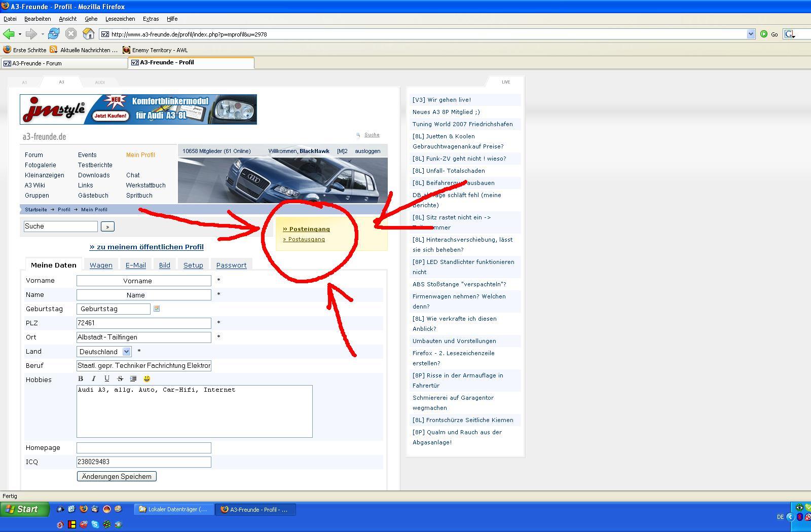This screenshot has height=532, width=811.
Task: Open Tuning World 2007 Friedrichshafen thread
Action: coord(463,124)
